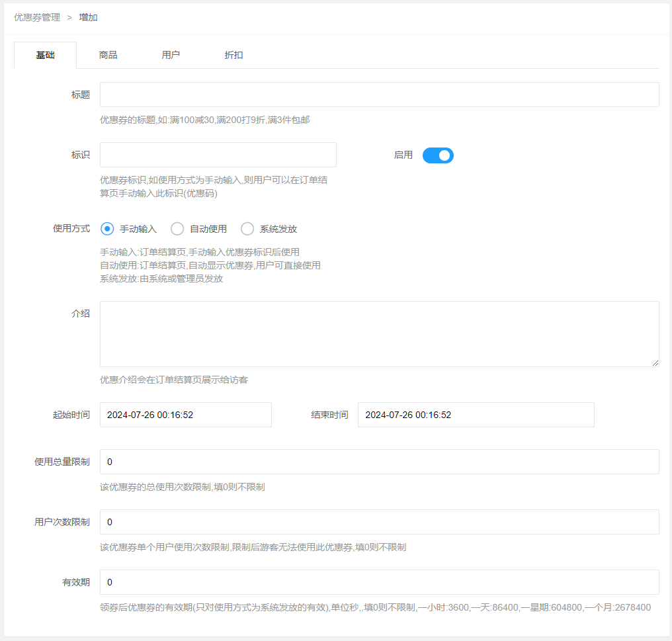Toggle the 启用 switch off
The width and height of the screenshot is (672, 641).
click(438, 155)
